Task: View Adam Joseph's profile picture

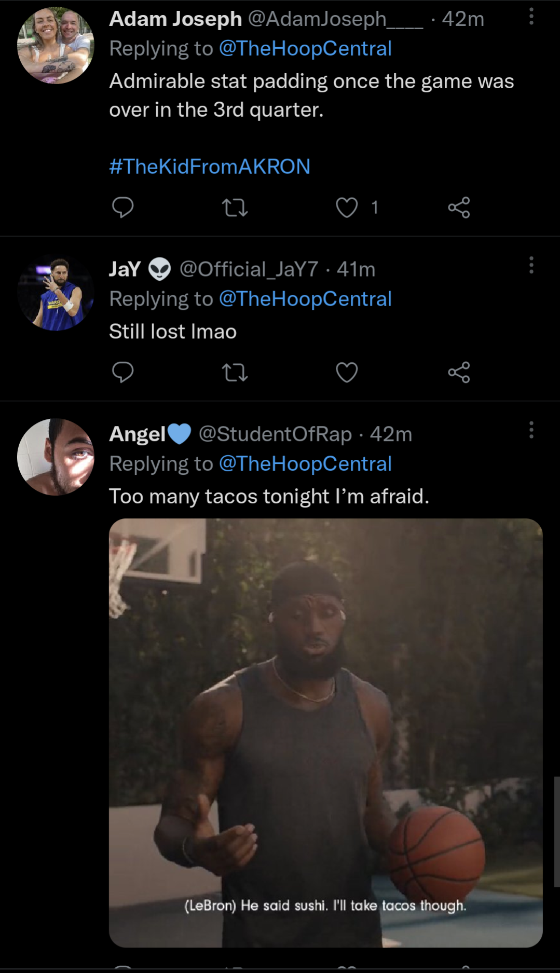Action: click(x=56, y=46)
